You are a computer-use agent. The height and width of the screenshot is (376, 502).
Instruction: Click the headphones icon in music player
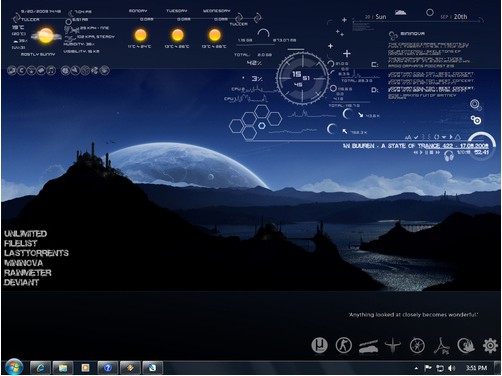449,156
